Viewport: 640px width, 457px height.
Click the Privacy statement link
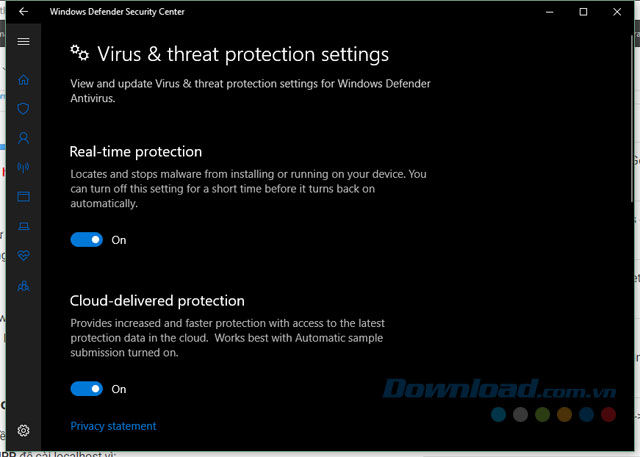click(x=113, y=426)
